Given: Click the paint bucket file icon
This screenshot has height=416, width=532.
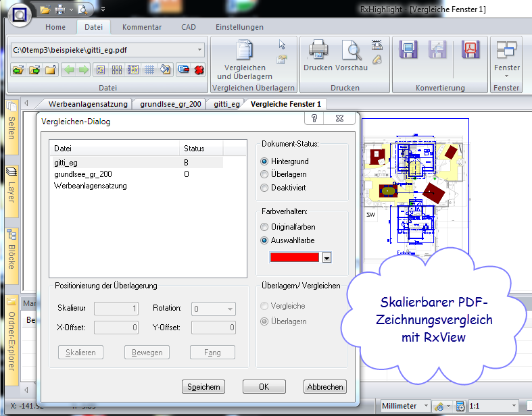Looking at the screenshot, I should pyautogui.click(x=165, y=70).
